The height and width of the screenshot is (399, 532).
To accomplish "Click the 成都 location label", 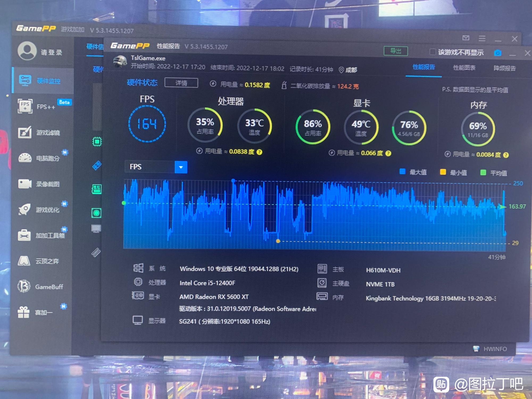I will 351,70.
